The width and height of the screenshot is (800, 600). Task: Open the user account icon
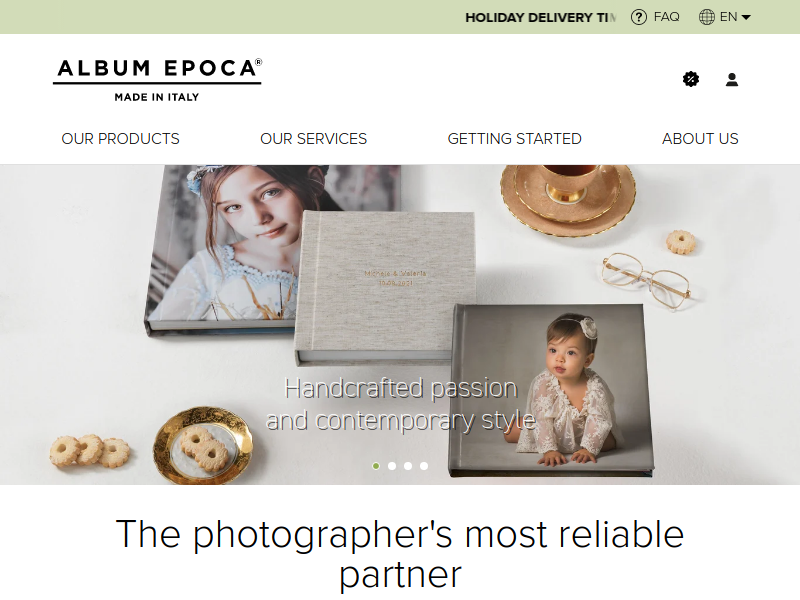(732, 80)
